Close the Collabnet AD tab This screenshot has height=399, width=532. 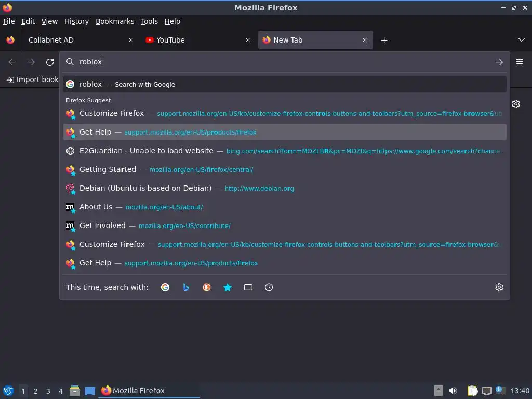(x=131, y=40)
